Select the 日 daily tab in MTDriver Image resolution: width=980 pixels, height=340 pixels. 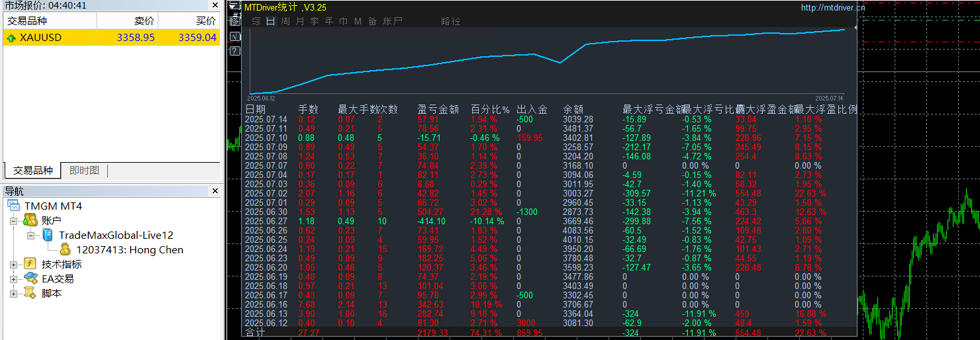[270, 21]
